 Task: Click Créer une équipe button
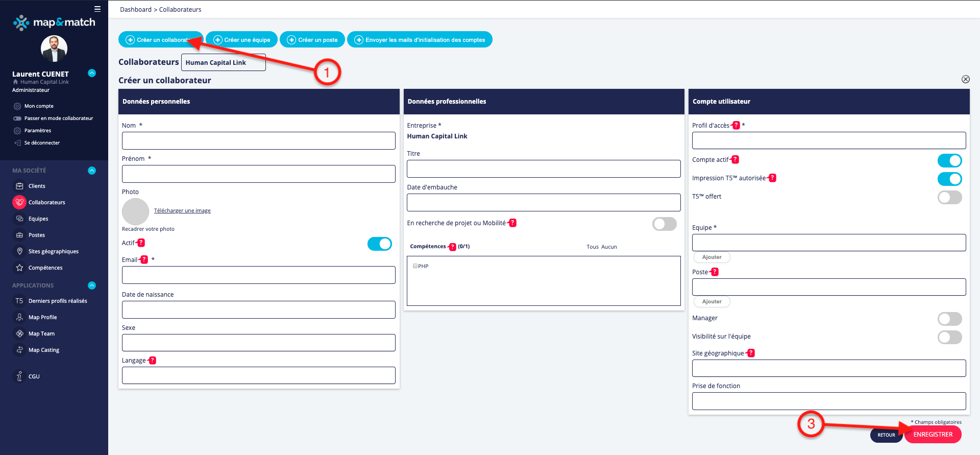point(241,40)
